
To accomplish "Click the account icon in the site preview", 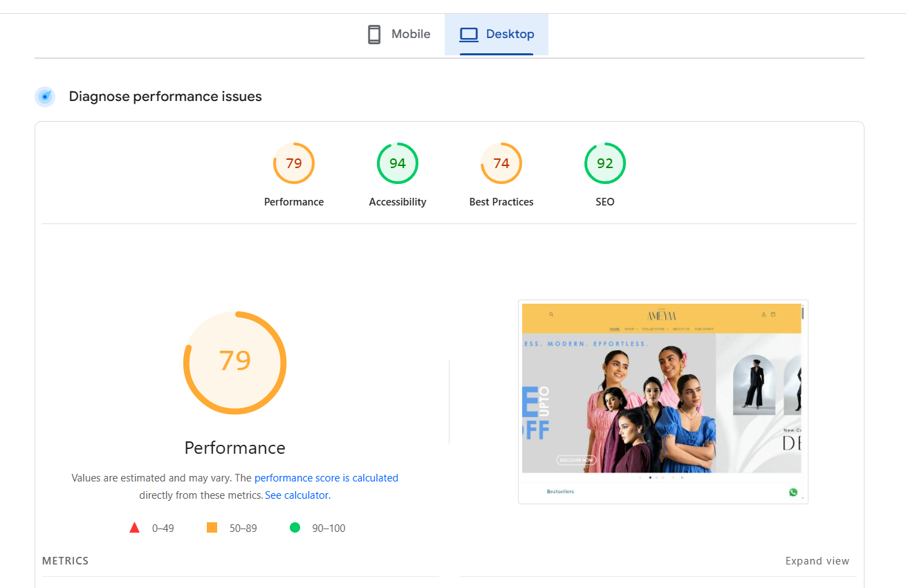I will tap(764, 314).
